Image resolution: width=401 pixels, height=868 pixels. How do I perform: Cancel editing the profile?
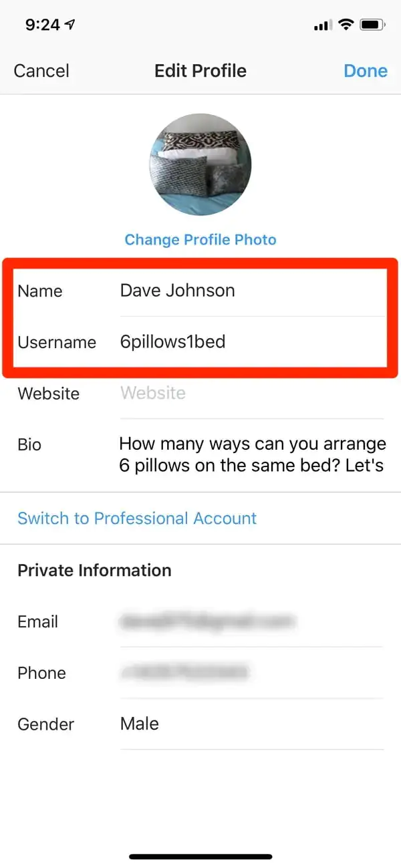[41, 71]
